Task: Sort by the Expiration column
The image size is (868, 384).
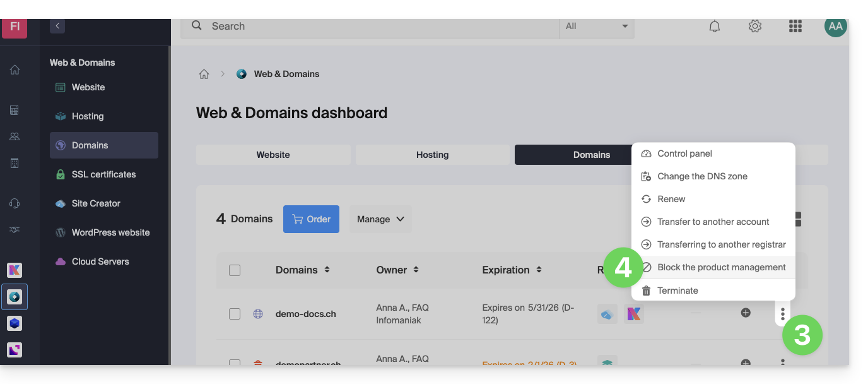Action: (x=512, y=270)
